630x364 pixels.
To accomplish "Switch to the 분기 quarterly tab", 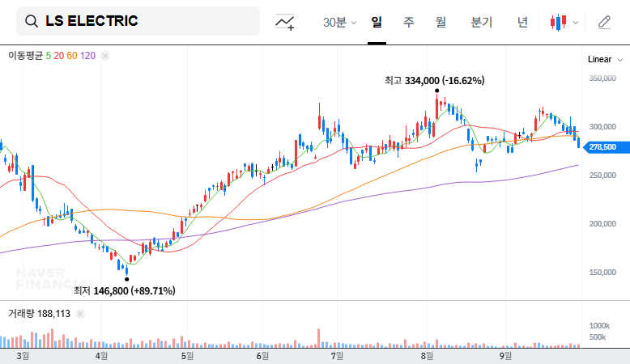I will click(x=481, y=22).
